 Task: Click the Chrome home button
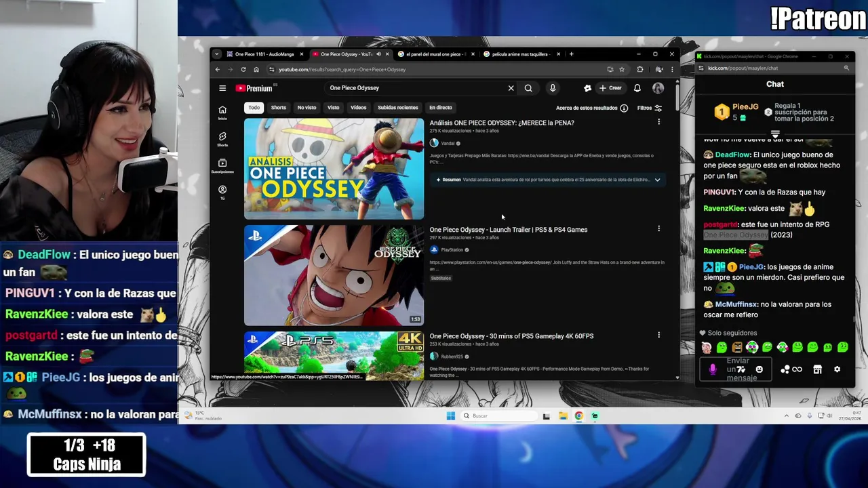[x=256, y=69]
